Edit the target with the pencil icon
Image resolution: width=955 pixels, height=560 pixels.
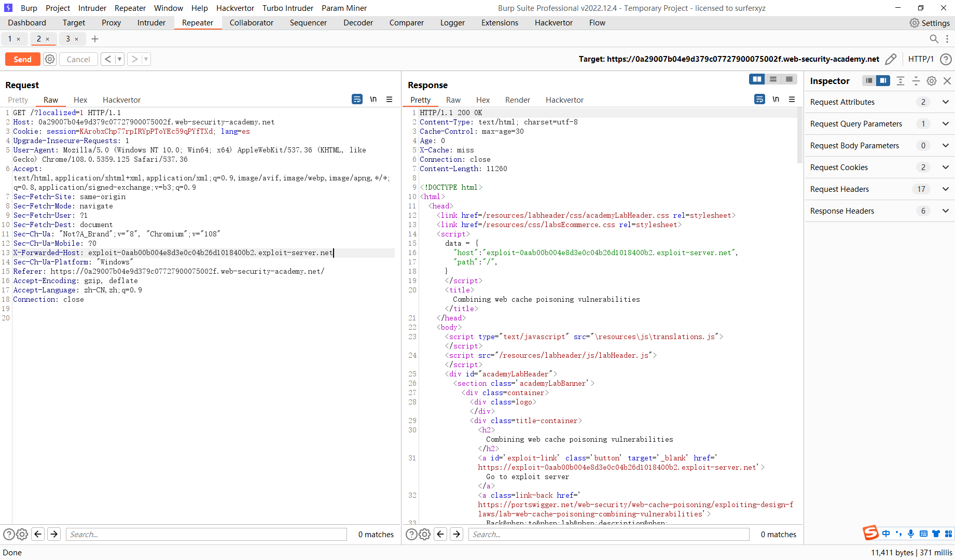(x=891, y=59)
